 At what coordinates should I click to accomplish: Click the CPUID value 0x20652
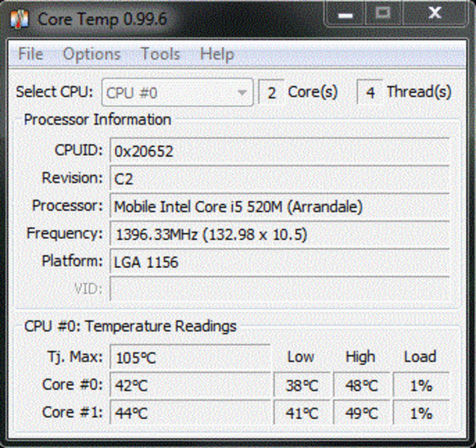coord(279,150)
